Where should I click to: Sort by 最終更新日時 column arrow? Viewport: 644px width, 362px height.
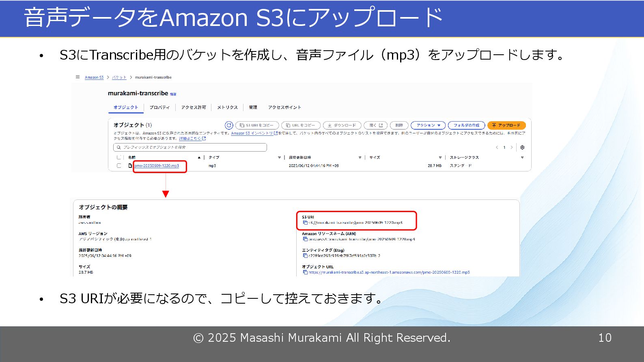pyautogui.click(x=360, y=157)
